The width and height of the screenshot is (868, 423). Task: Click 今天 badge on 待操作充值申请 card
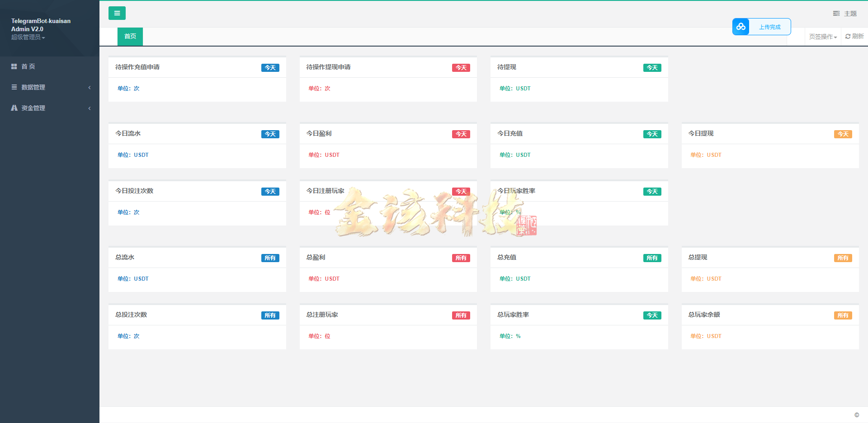270,68
